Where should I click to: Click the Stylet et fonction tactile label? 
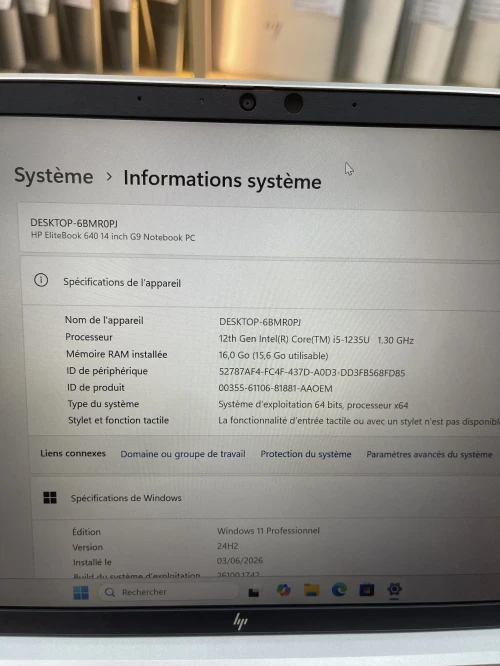119,420
